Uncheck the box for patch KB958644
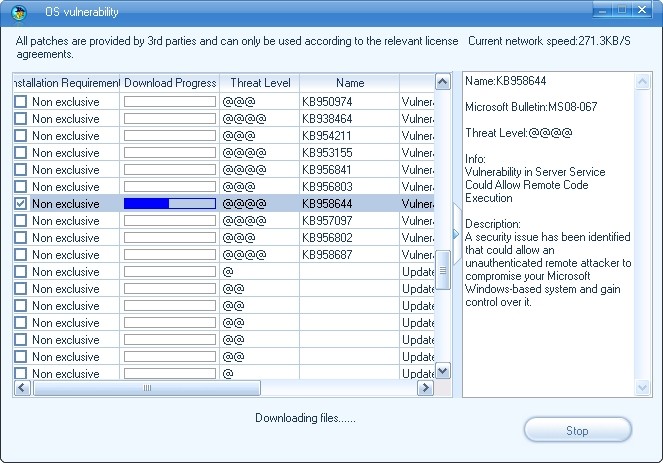663x463 pixels. [x=21, y=204]
